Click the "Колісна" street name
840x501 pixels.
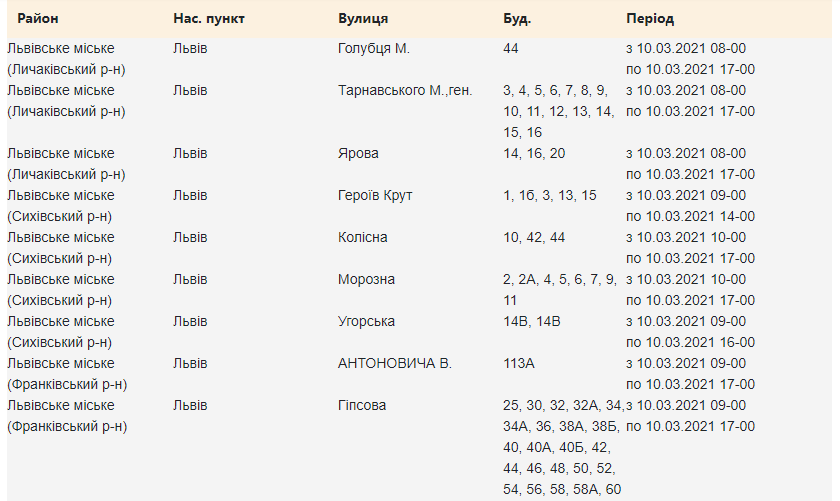pyautogui.click(x=363, y=237)
